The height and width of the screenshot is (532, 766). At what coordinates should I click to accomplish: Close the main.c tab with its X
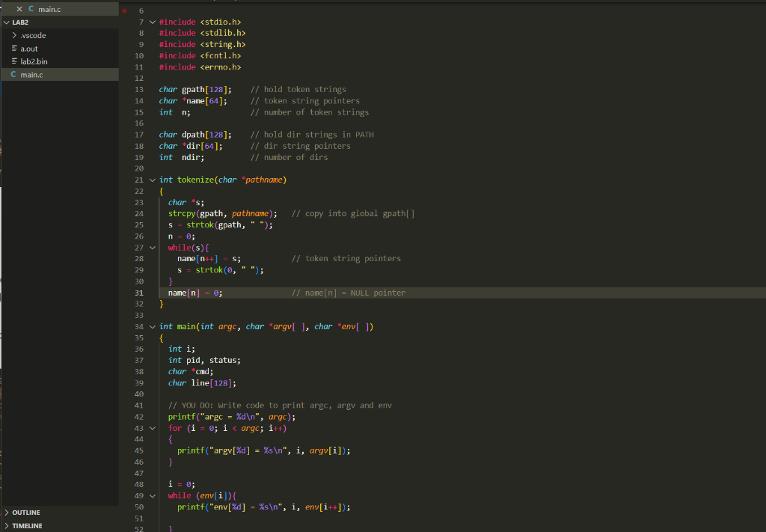pos(19,8)
